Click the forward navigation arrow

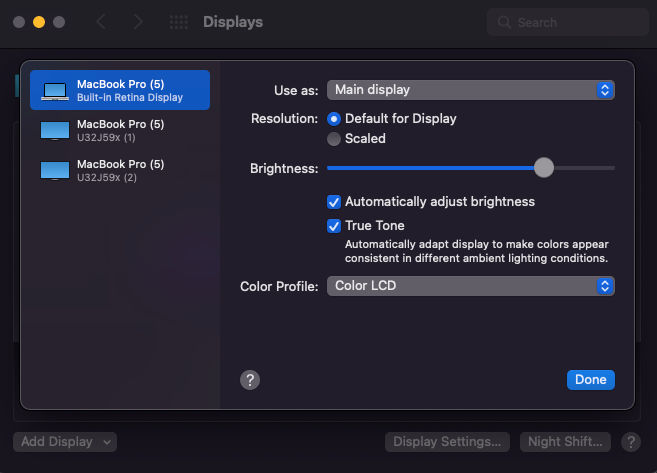[138, 22]
